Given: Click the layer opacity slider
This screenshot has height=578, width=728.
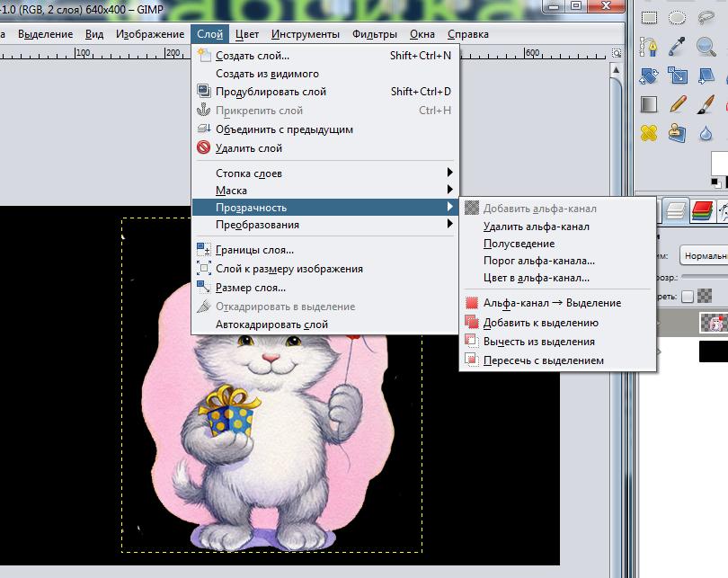Looking at the screenshot, I should 705,277.
